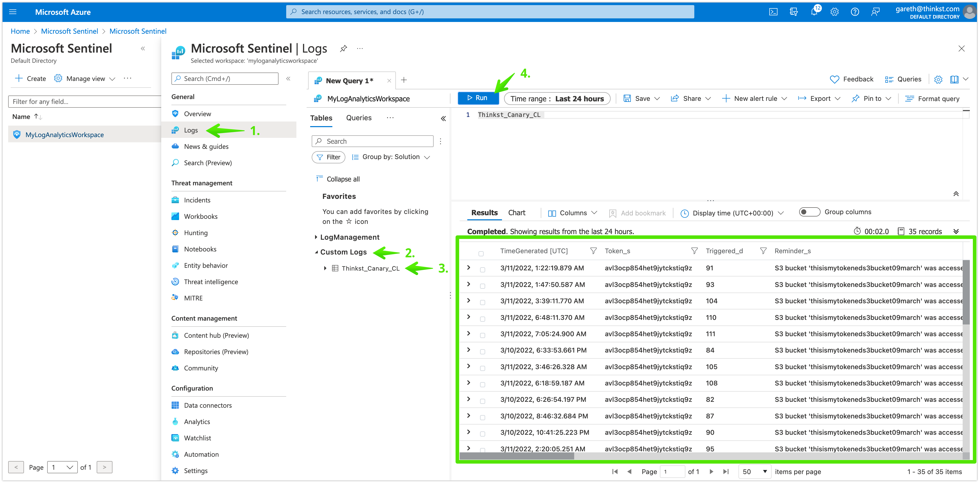Check the row with Triggered_d 93
Image resolution: width=980 pixels, height=483 pixels.
pos(482,286)
